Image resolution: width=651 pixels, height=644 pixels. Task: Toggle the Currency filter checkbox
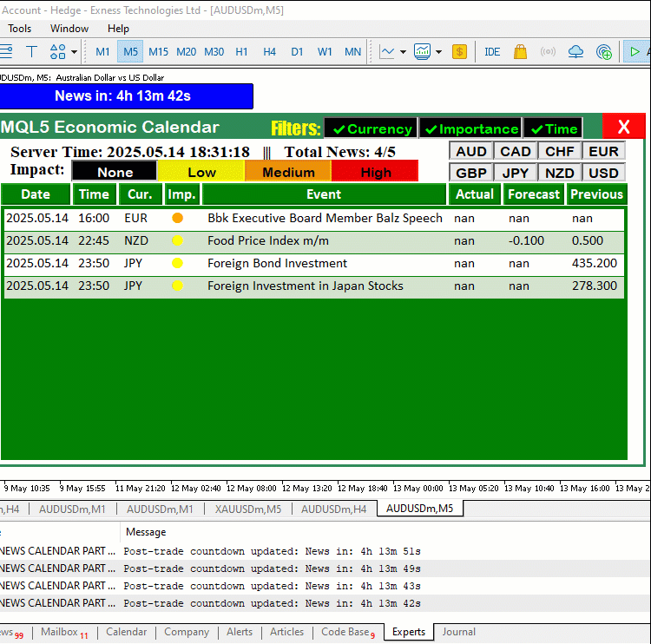click(x=371, y=128)
